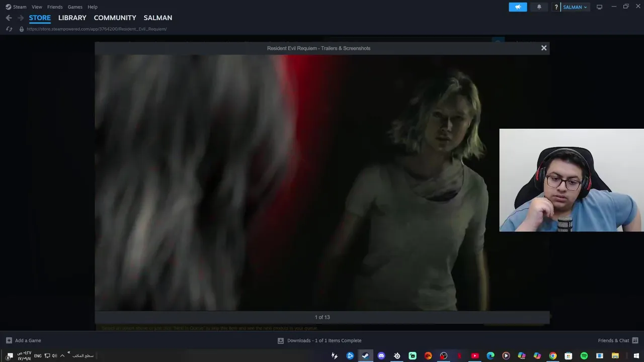Switch to the LIBRARY tab
The image size is (644, 362).
(x=72, y=18)
